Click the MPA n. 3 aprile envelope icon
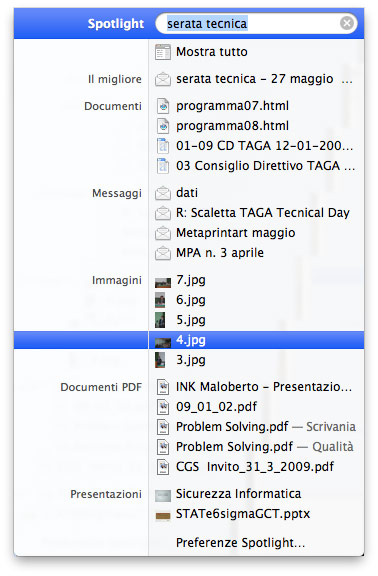The image size is (378, 576). pyautogui.click(x=163, y=253)
